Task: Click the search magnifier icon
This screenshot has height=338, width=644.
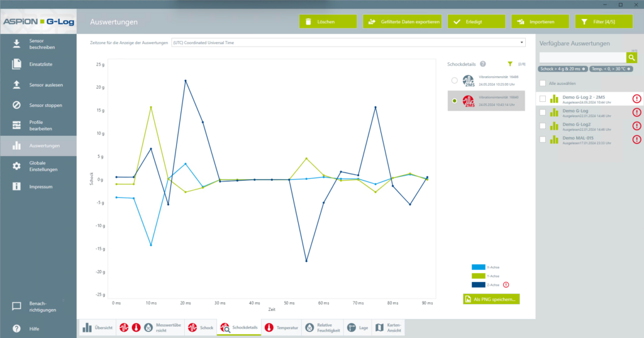Action: pyautogui.click(x=631, y=57)
